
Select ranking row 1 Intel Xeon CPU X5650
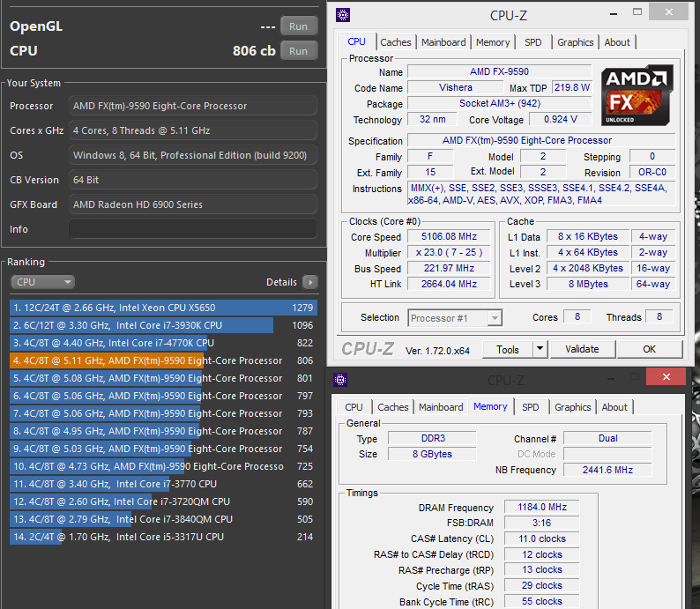click(163, 308)
